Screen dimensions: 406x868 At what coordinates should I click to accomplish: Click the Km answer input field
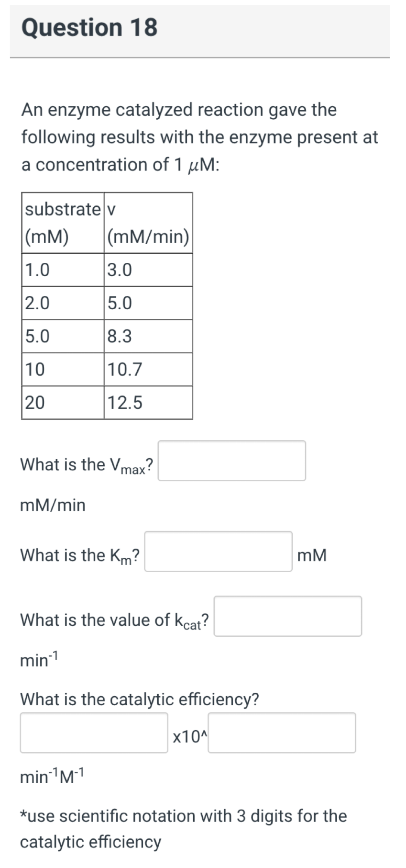[218, 552]
